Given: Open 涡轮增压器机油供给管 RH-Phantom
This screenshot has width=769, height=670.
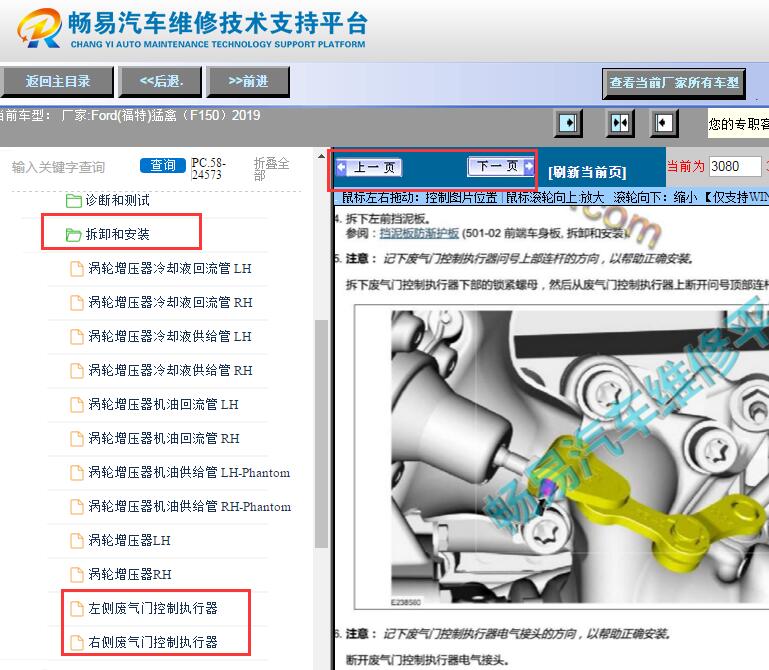Looking at the screenshot, I should (189, 506).
